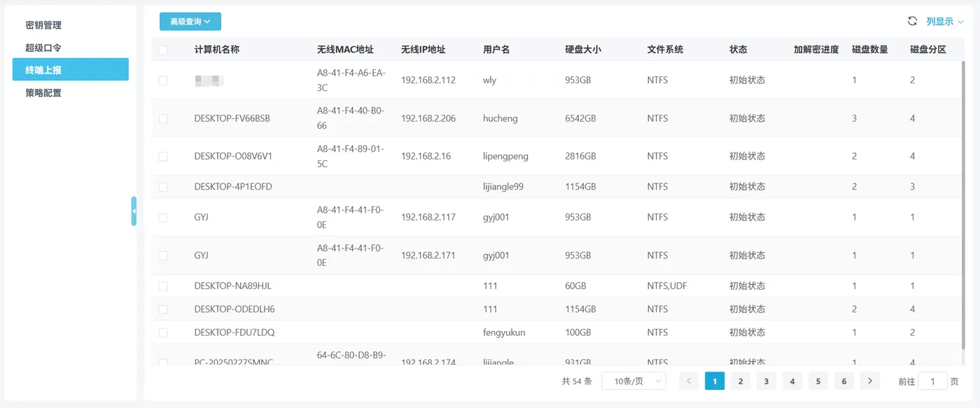Viewport: 980px width, 408px height.
Task: Expand the 列显示 dropdown chevron
Action: click(960, 21)
